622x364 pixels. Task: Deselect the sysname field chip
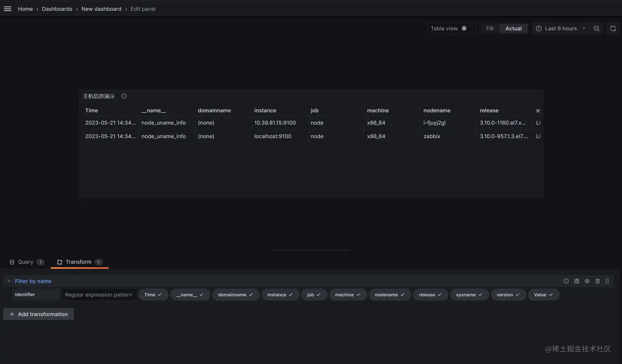(469, 295)
